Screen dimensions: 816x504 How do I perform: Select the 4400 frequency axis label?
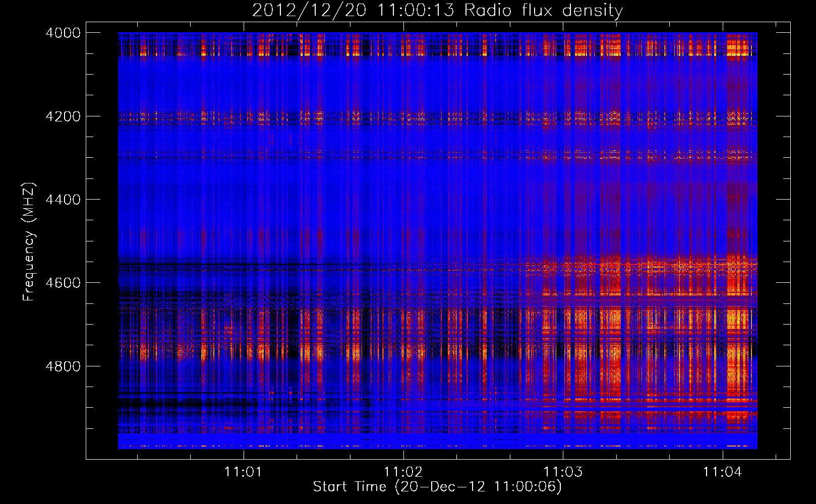(x=63, y=200)
